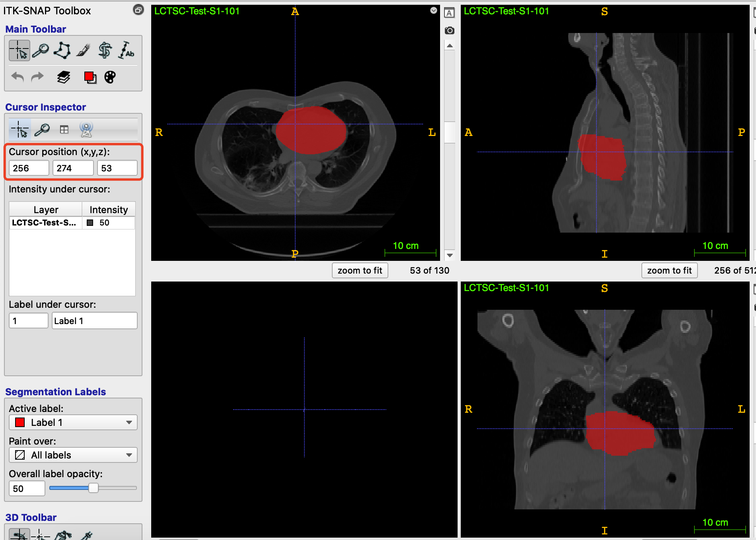Select the Crosshair navigation tool

click(19, 50)
